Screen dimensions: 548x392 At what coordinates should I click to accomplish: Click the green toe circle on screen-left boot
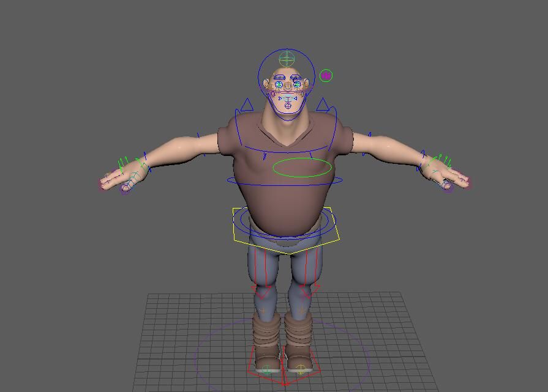(x=266, y=369)
